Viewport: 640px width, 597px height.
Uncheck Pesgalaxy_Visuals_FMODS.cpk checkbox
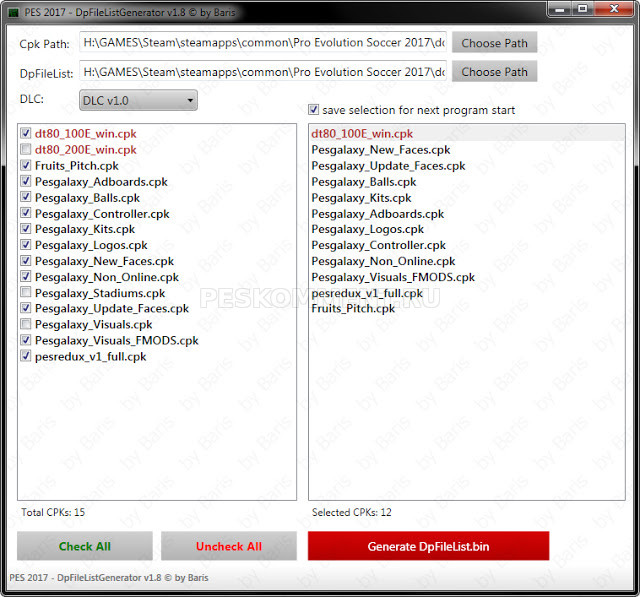(26, 340)
